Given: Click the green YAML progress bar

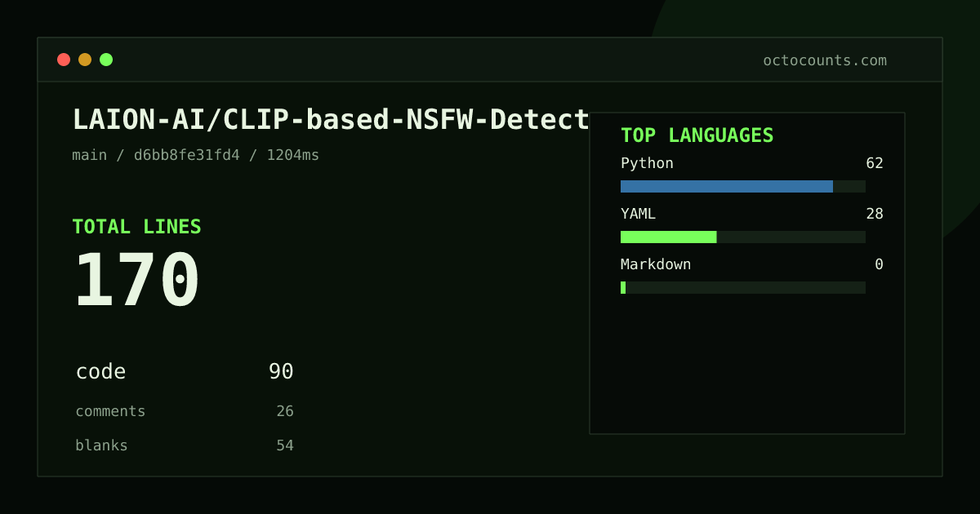Looking at the screenshot, I should (x=669, y=237).
